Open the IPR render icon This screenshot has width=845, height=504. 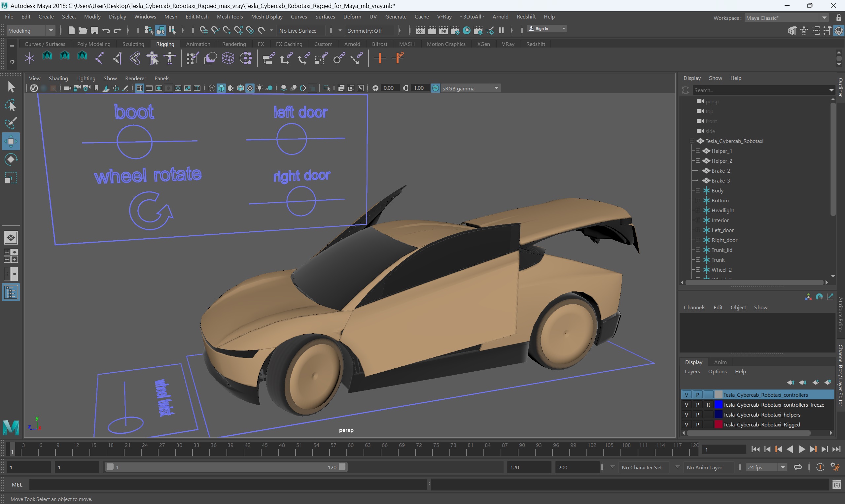coord(443,31)
